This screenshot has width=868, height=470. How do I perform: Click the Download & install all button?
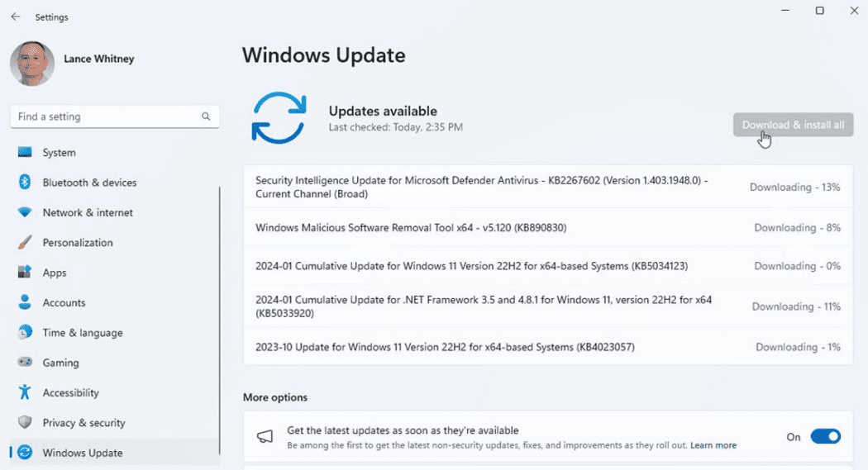793,125
